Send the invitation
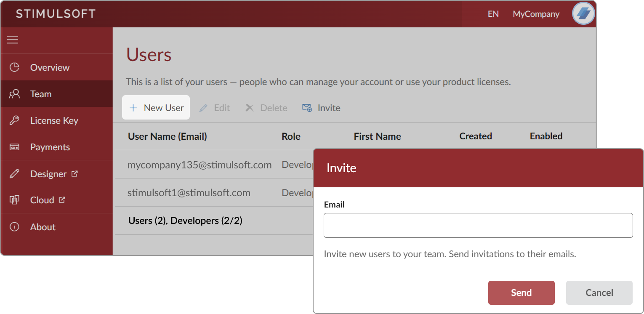Image resolution: width=644 pixels, height=314 pixels. coord(521,293)
